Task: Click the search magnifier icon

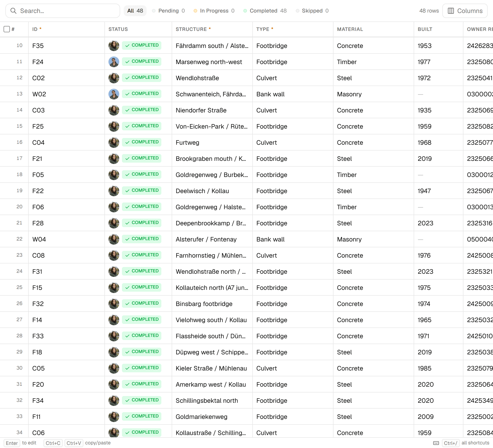Action: click(x=13, y=11)
